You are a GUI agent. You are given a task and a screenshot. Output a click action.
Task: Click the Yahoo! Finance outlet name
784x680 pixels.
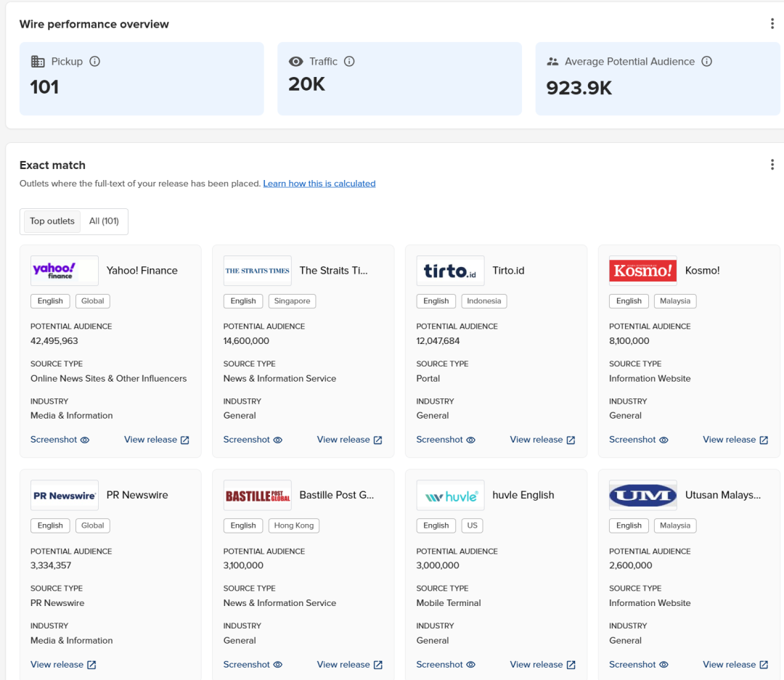142,271
